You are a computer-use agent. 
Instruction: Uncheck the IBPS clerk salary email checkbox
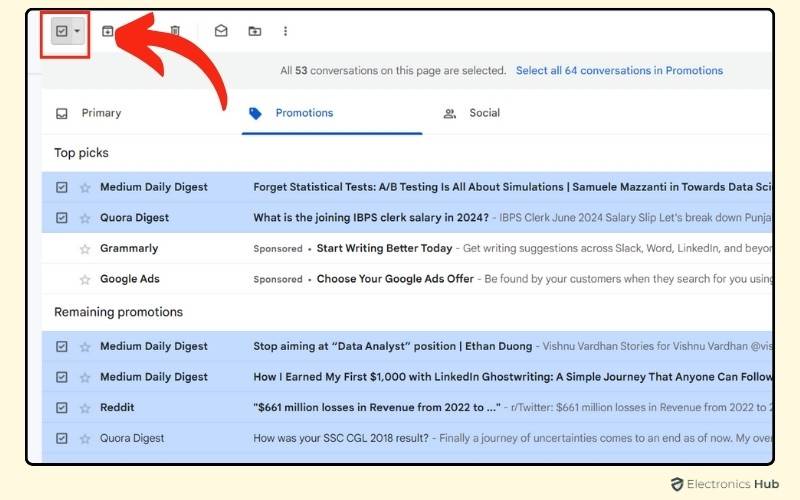pos(62,218)
